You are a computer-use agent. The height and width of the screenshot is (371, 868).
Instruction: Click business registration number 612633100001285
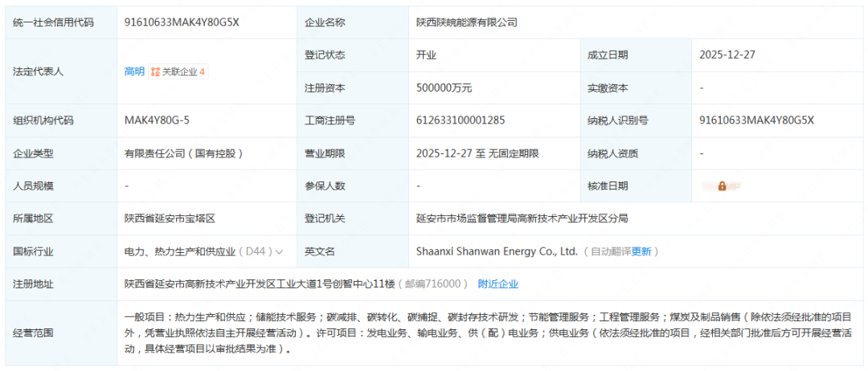[x=461, y=120]
